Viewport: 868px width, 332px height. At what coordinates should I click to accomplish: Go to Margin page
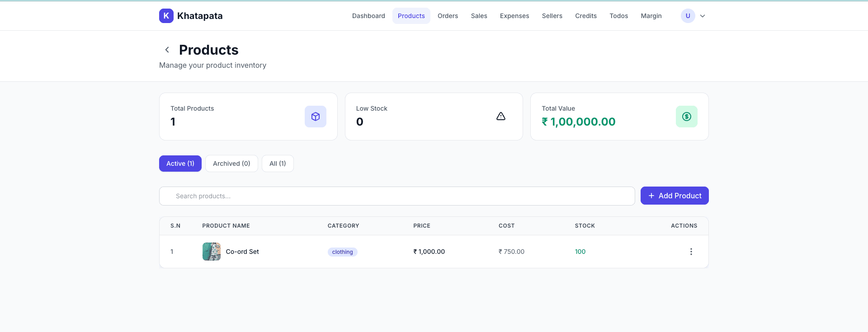click(651, 16)
